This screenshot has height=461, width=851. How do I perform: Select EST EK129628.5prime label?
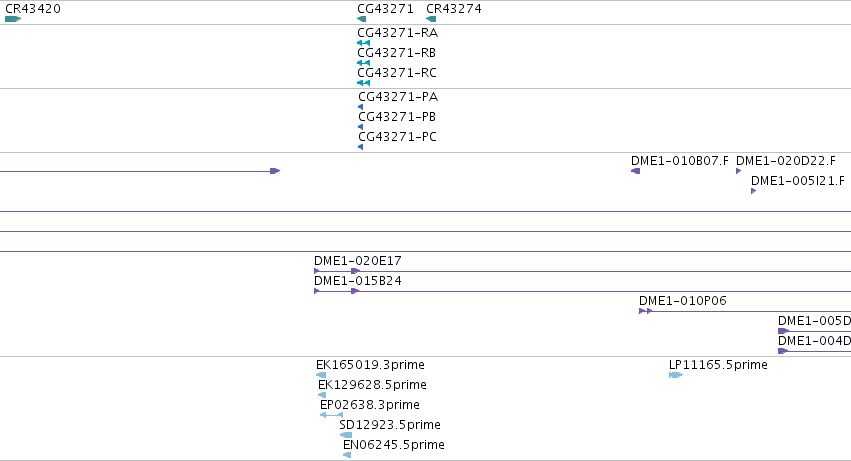pos(372,385)
